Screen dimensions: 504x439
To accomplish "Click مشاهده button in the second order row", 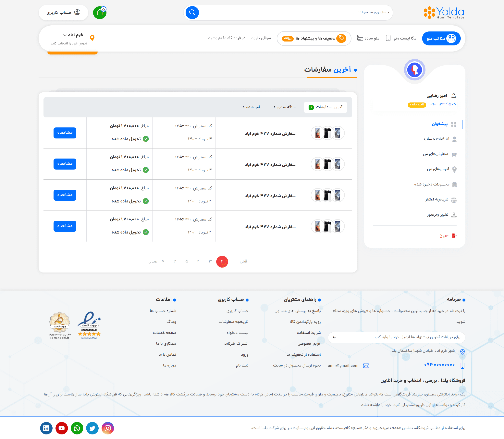I will [65, 164].
